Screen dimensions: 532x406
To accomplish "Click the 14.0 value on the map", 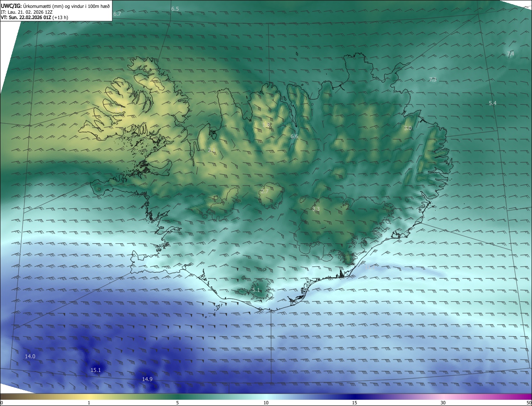I will click(30, 357).
